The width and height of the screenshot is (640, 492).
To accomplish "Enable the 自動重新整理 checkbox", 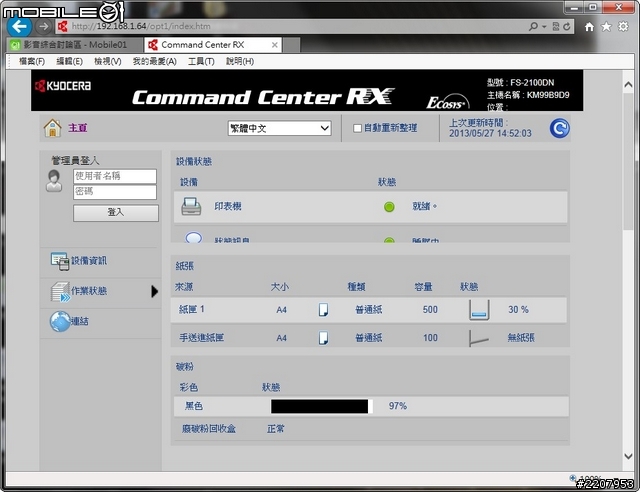I will 357,128.
